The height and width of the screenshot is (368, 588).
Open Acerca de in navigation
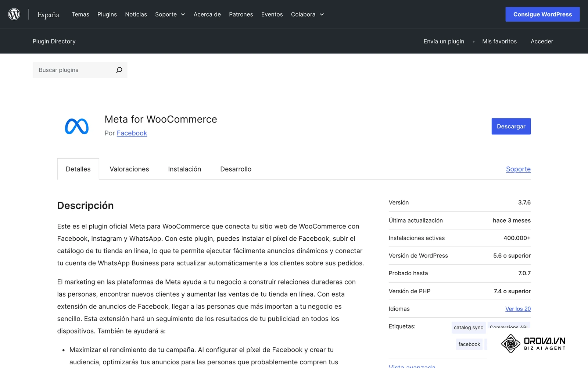pyautogui.click(x=207, y=14)
